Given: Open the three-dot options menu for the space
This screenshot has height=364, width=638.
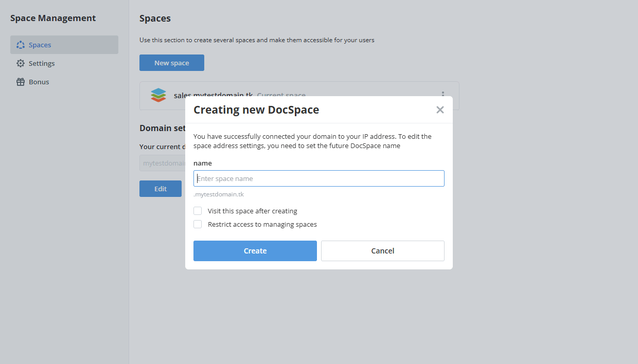Looking at the screenshot, I should (x=443, y=95).
